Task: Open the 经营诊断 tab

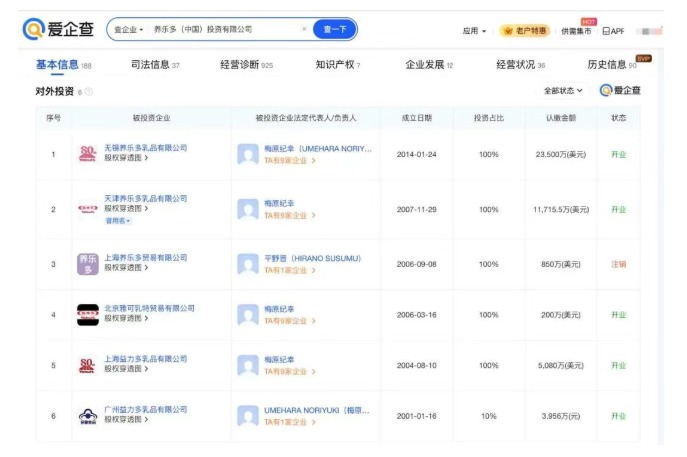Action: click(x=246, y=65)
